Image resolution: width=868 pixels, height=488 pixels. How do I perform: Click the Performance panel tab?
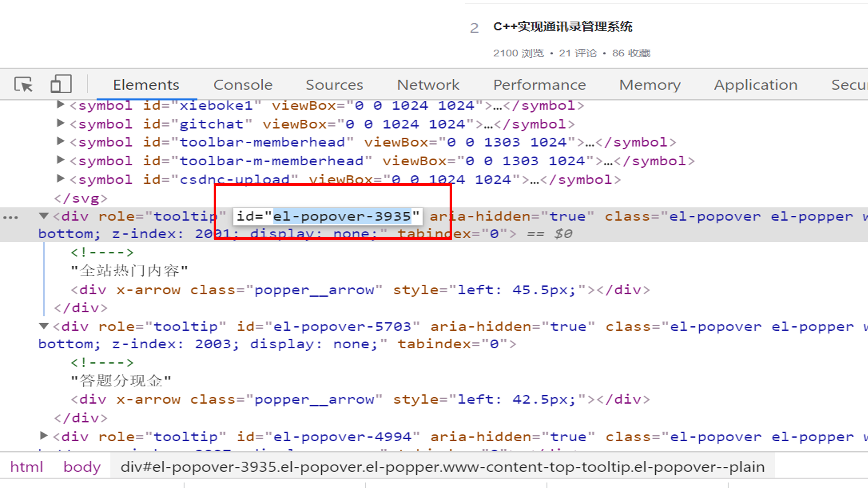pyautogui.click(x=539, y=83)
